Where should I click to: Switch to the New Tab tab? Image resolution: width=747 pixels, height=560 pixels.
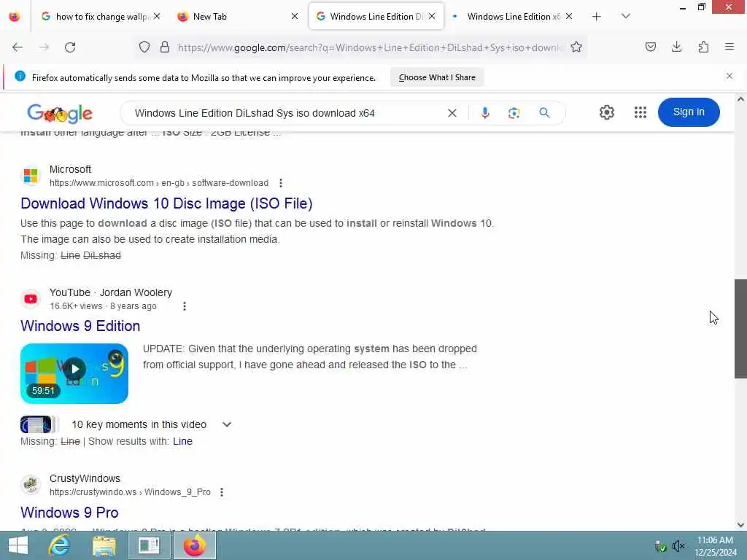pyautogui.click(x=237, y=17)
